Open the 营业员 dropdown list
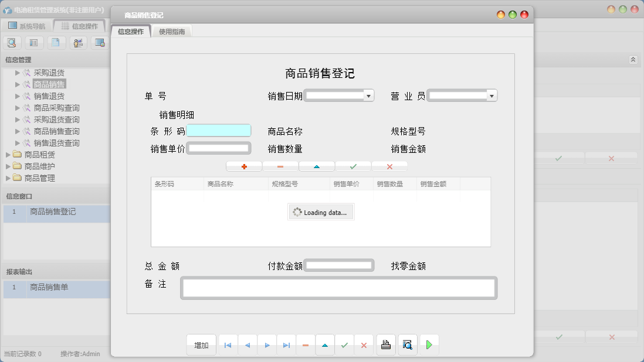644x362 pixels. click(492, 95)
